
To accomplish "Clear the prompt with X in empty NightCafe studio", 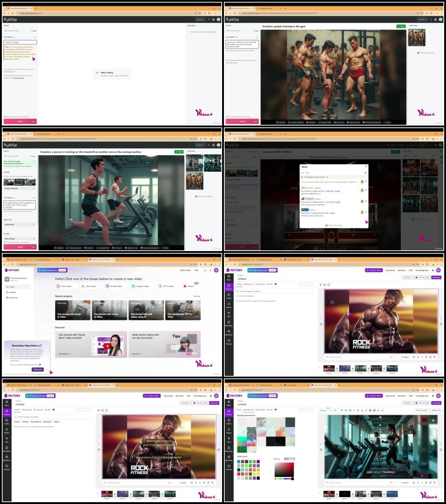I will (x=35, y=37).
